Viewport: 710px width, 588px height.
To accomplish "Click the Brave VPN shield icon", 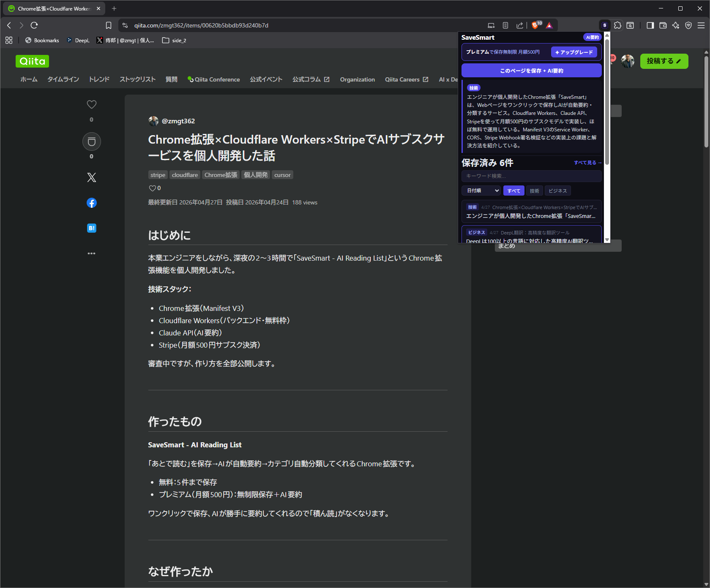I will (x=688, y=25).
